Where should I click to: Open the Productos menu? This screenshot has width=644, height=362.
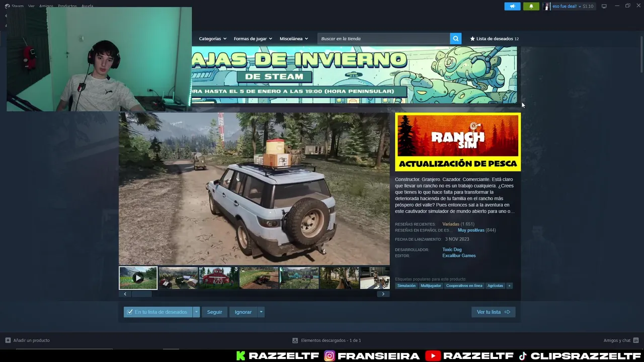point(67,6)
